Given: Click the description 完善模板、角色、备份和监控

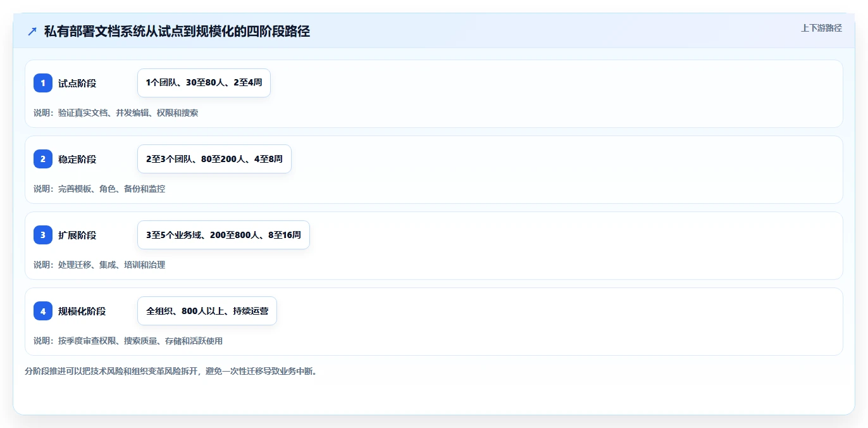Looking at the screenshot, I should point(111,189).
